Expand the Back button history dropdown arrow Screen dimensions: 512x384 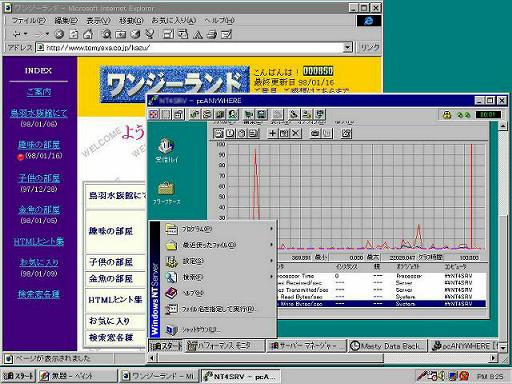[x=25, y=34]
